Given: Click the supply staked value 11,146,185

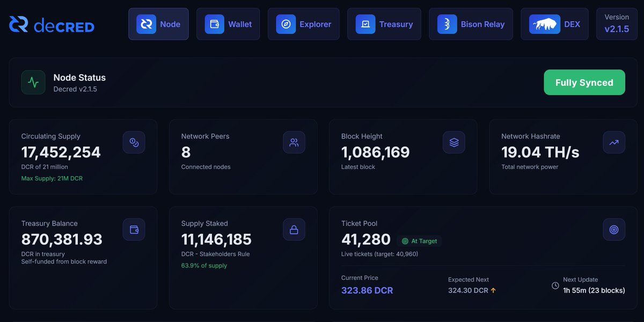Looking at the screenshot, I should point(216,239).
